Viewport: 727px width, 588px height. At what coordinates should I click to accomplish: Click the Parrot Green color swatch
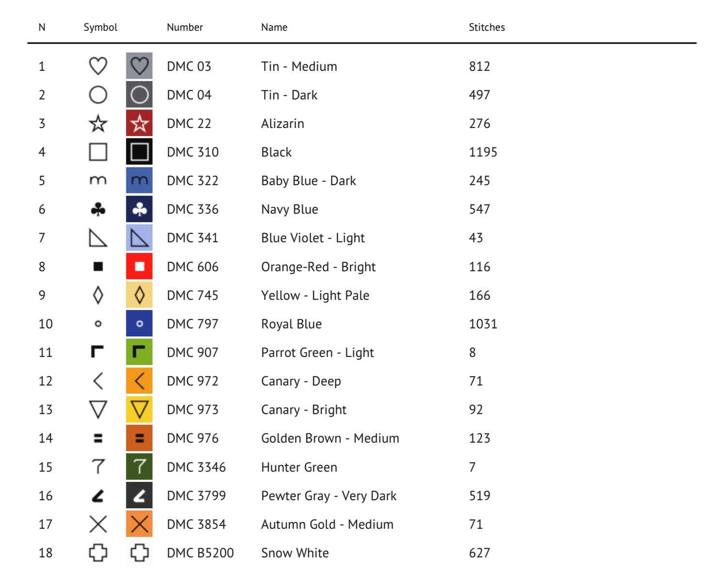point(139,352)
